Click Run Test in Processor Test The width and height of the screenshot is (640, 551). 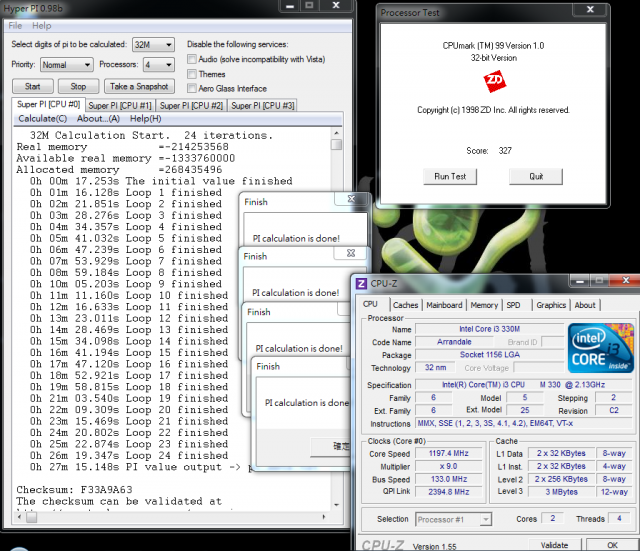coord(450,176)
